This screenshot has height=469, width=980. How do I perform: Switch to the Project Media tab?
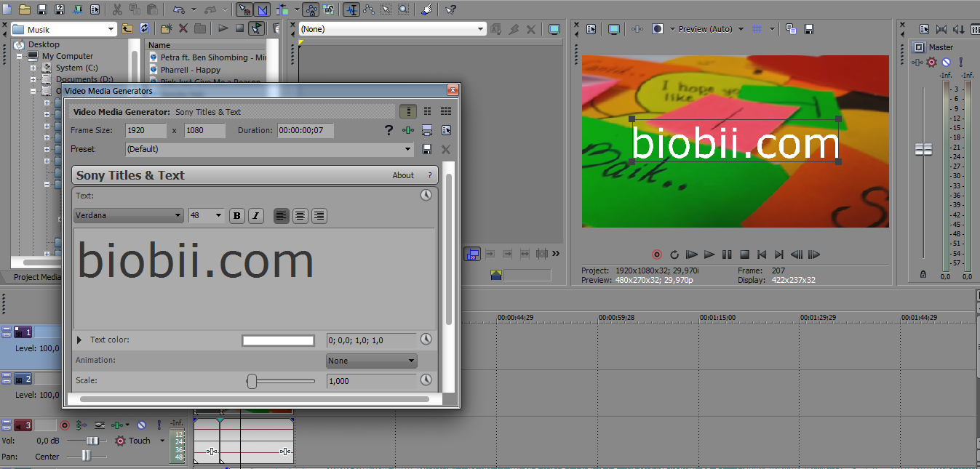37,277
